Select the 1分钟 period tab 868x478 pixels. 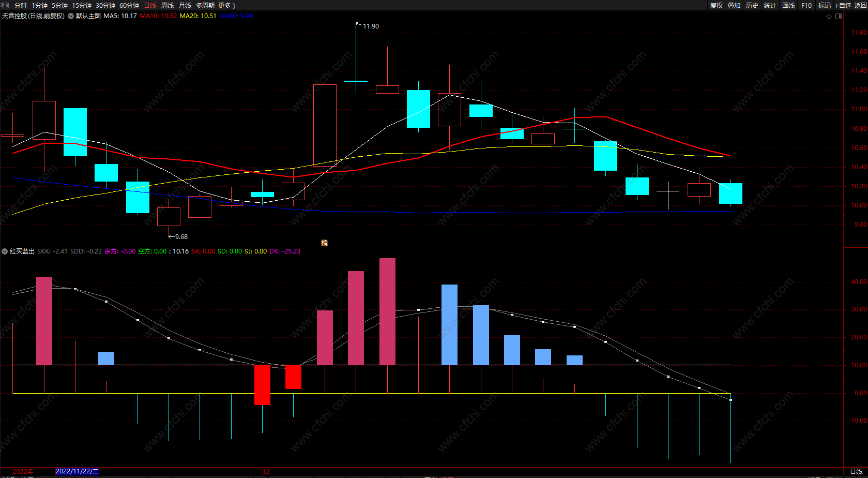point(39,5)
